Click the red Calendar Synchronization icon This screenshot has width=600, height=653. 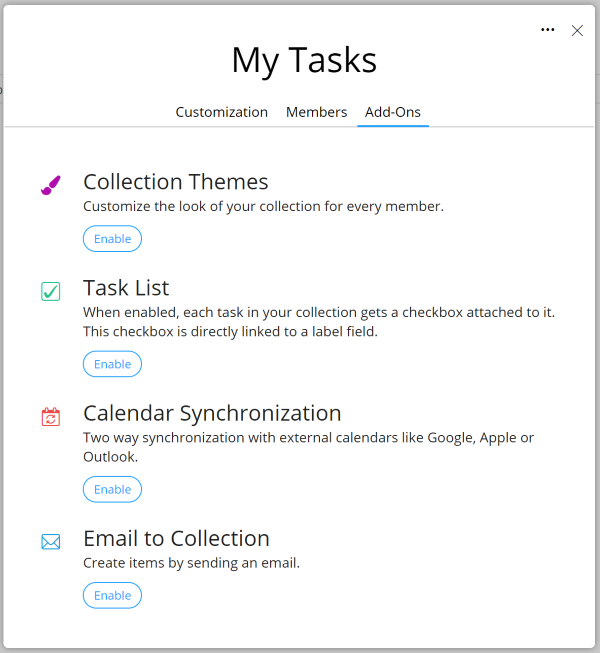coord(51,416)
